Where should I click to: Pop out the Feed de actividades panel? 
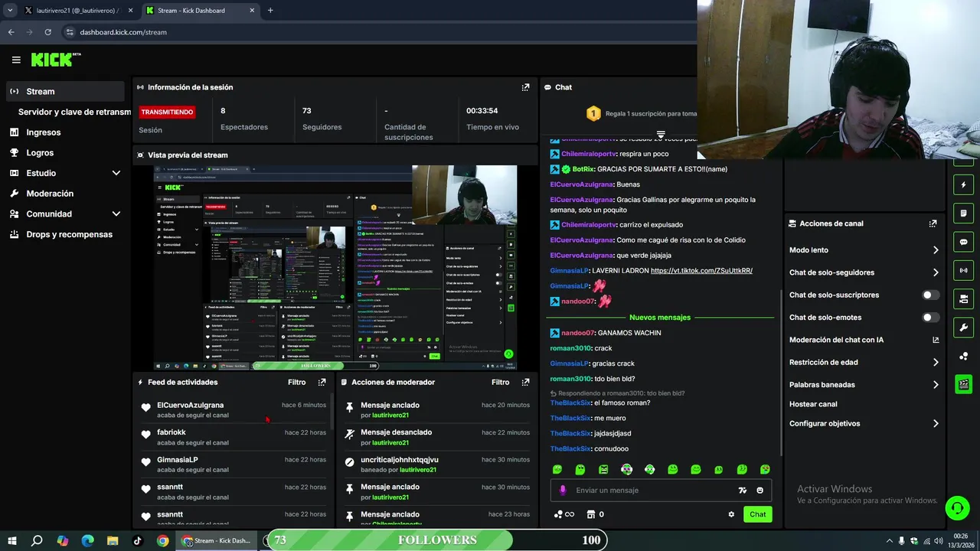pyautogui.click(x=322, y=382)
